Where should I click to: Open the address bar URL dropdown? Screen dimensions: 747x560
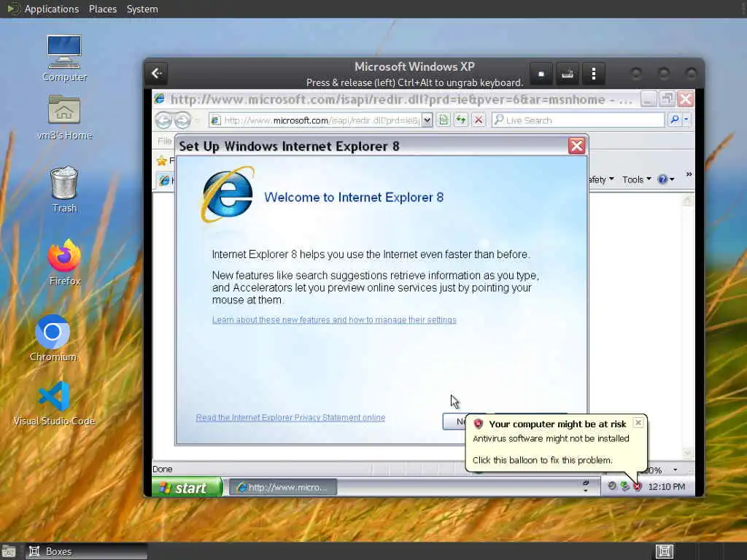point(427,120)
